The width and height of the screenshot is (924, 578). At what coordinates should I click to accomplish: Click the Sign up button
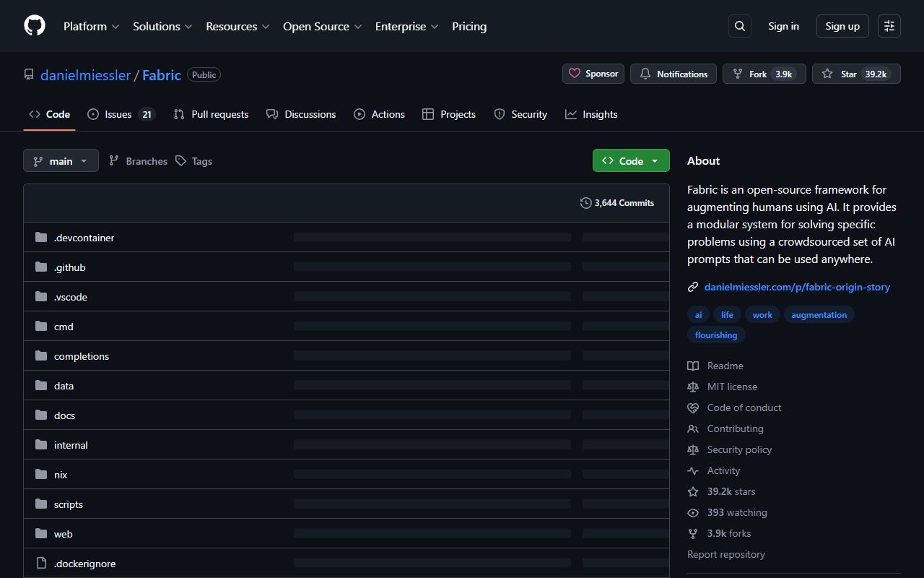tap(842, 25)
